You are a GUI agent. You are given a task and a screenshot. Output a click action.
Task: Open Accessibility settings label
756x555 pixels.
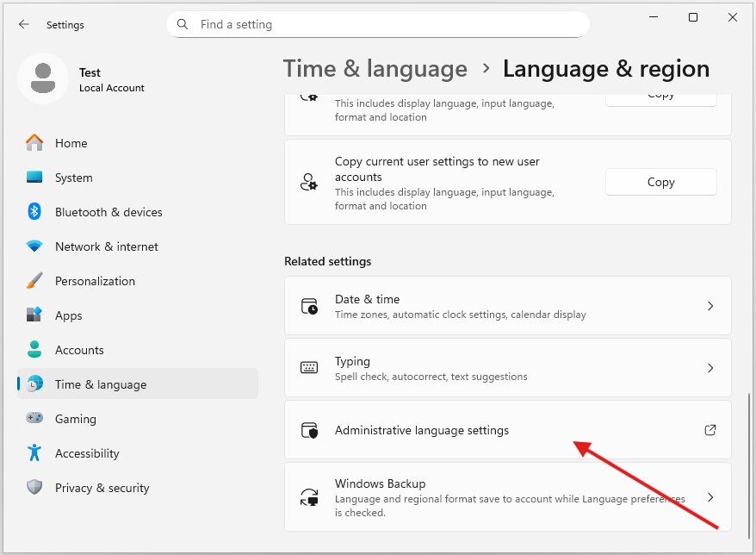pyautogui.click(x=87, y=453)
